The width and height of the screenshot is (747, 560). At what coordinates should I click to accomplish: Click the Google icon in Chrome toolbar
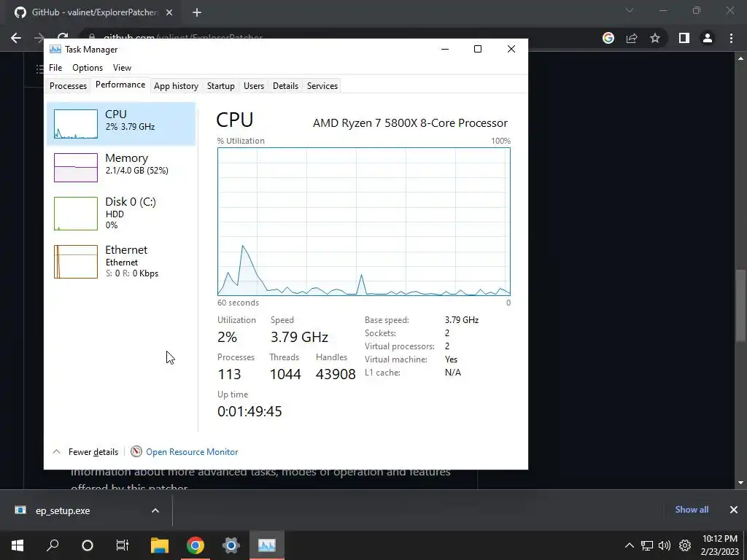click(x=608, y=38)
